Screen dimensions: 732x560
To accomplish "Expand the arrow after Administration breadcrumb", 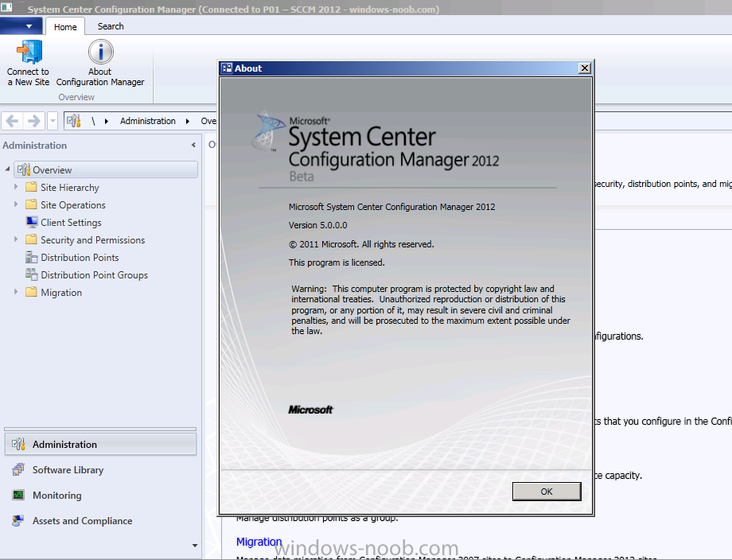I will (x=188, y=122).
